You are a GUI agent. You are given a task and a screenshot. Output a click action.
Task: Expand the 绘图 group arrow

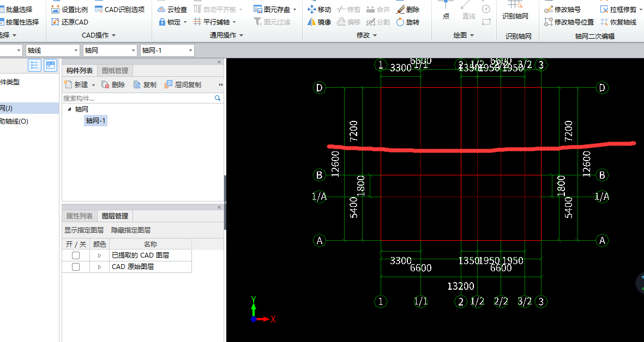pos(472,35)
